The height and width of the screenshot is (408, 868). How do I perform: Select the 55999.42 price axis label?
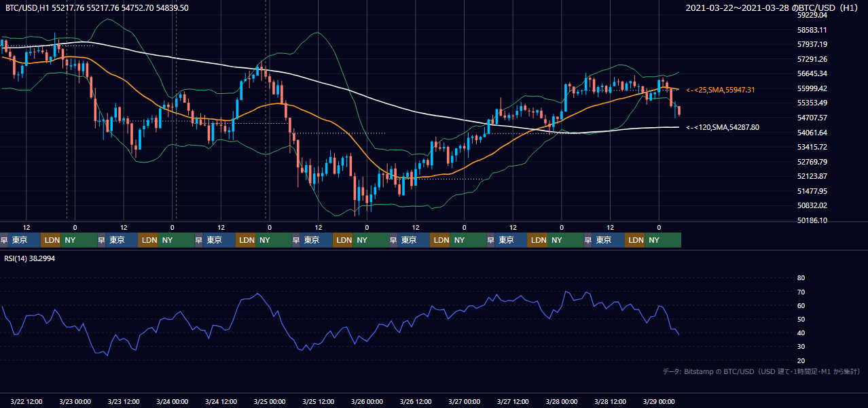tap(812, 88)
